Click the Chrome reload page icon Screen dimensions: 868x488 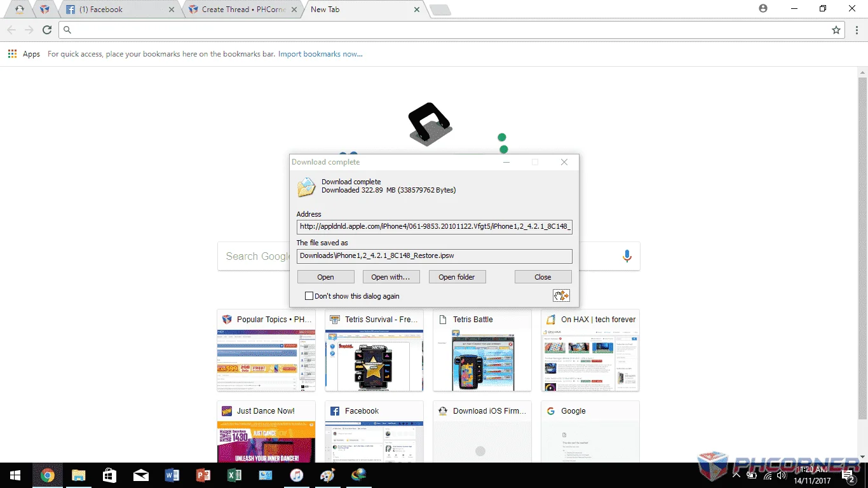[x=46, y=30]
